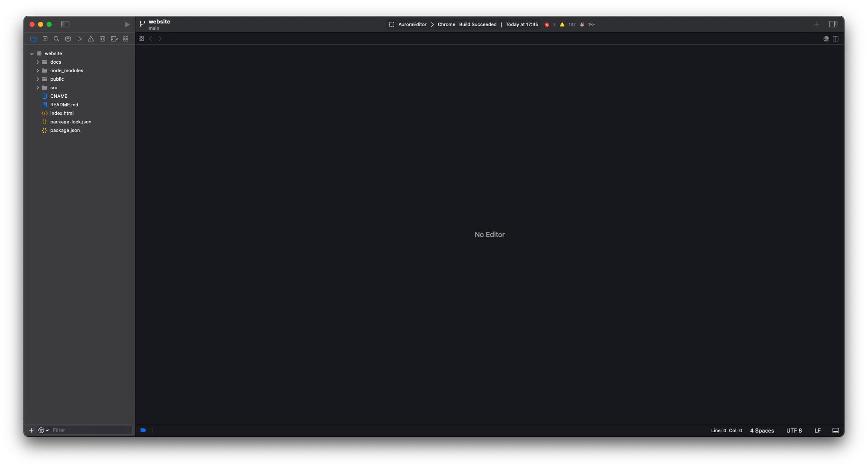Expand the src folder

tap(38, 88)
